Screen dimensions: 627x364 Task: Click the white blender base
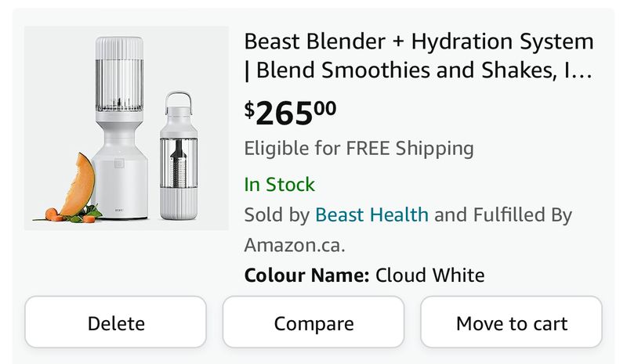(x=119, y=180)
